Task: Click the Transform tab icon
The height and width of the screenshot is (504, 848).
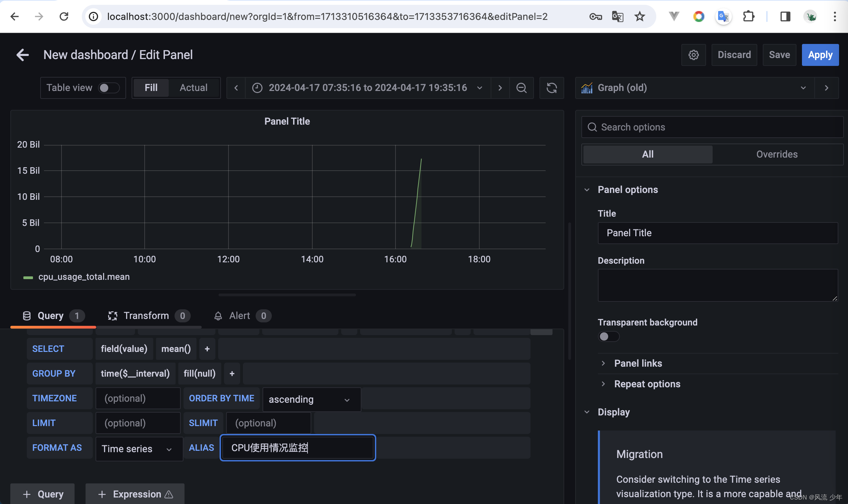Action: [113, 316]
